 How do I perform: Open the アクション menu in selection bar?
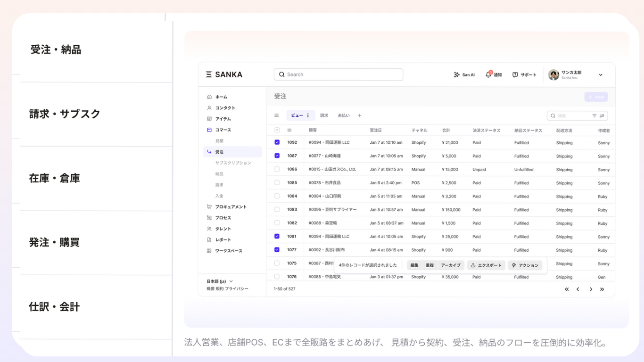(525, 265)
